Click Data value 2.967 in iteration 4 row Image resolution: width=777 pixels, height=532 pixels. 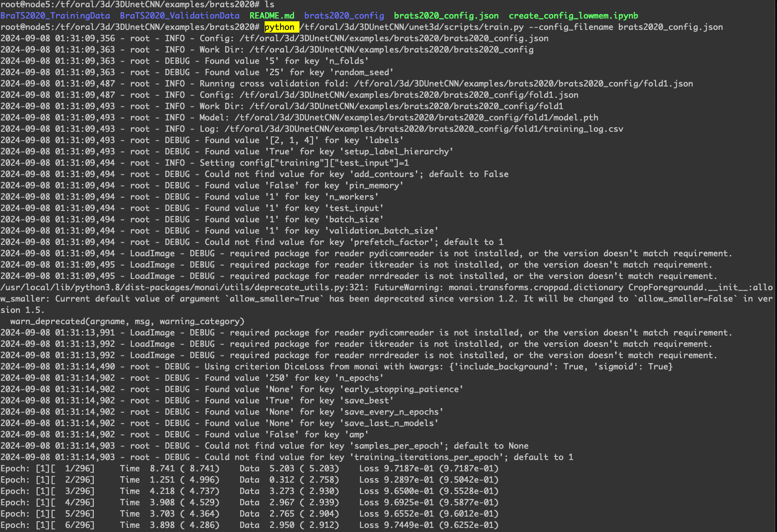point(282,503)
